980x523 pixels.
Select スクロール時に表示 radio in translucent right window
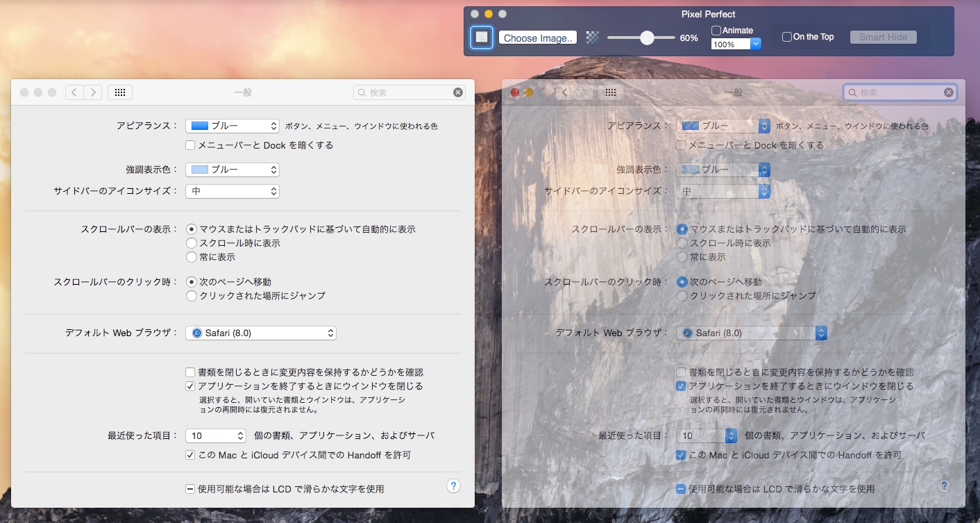[682, 243]
